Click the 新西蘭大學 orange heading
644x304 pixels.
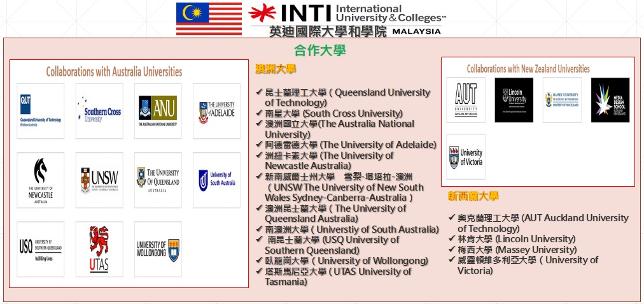click(x=473, y=196)
